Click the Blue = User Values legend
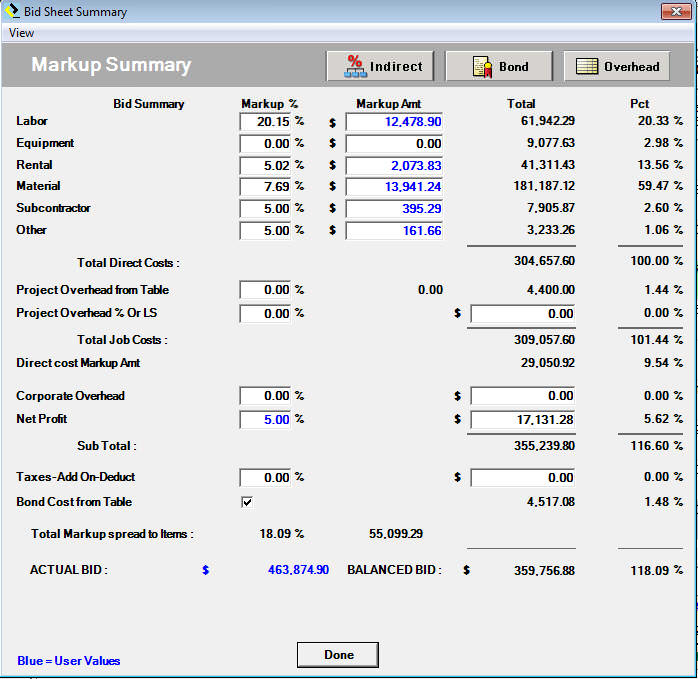 click(x=69, y=661)
